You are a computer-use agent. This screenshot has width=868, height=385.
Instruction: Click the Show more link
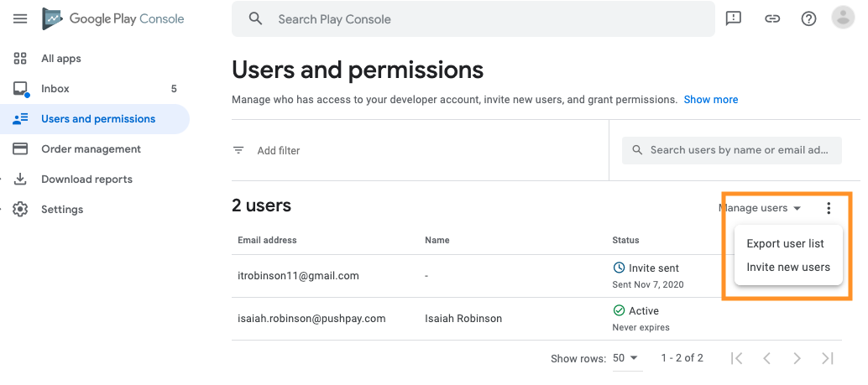pos(710,99)
